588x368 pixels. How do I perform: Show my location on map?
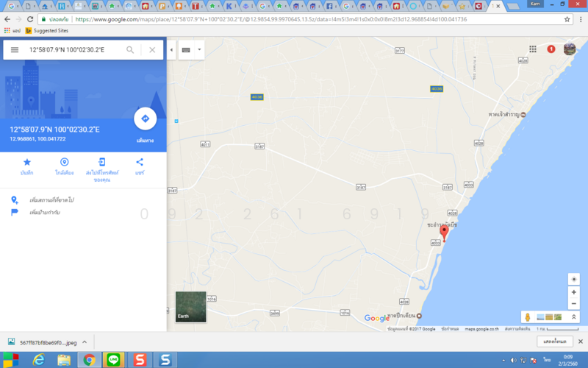(573, 278)
